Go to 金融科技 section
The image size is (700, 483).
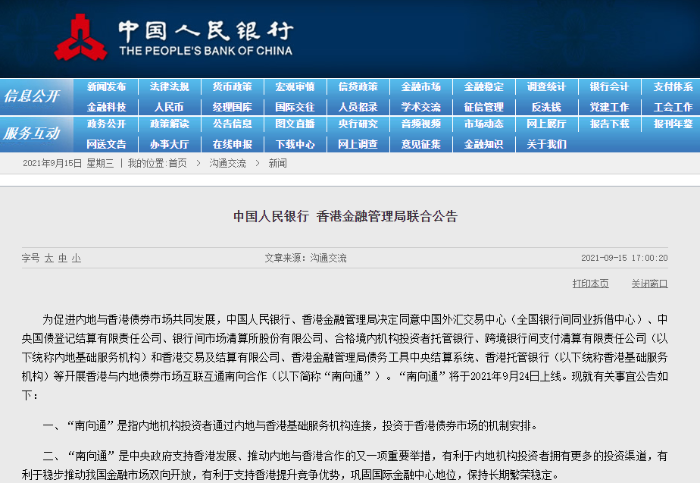[x=106, y=107]
